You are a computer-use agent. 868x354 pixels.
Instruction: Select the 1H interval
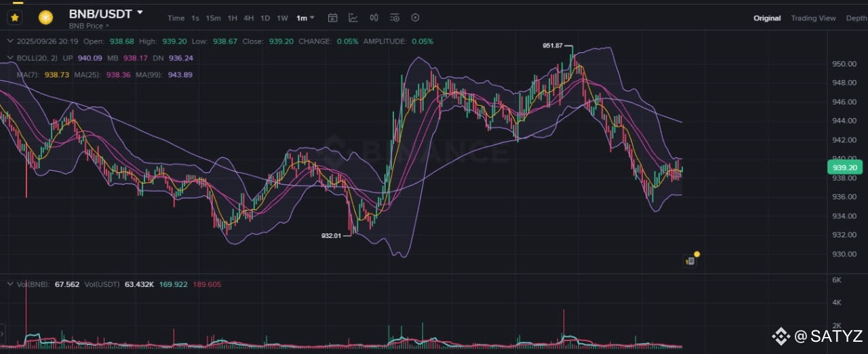pos(233,18)
